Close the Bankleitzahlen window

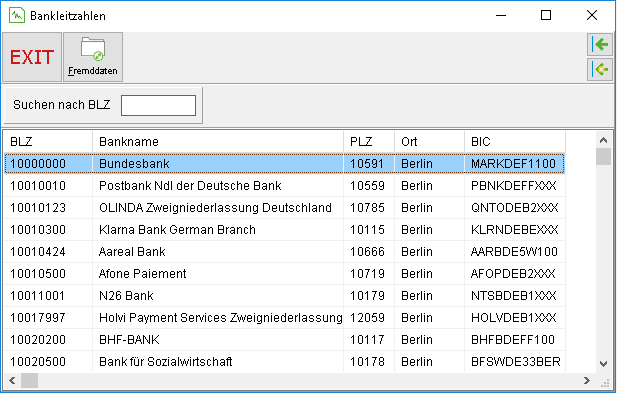point(591,16)
